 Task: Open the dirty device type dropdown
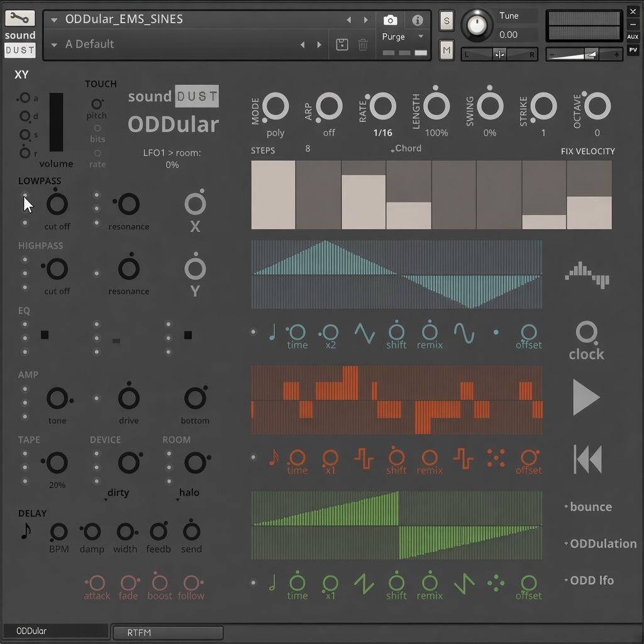coord(118,493)
